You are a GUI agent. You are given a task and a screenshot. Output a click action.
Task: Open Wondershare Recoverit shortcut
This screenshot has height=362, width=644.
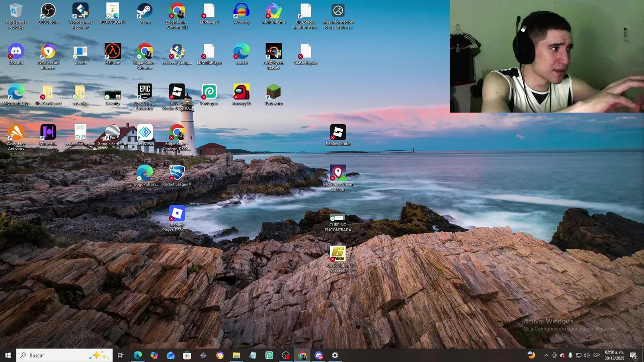point(80,16)
